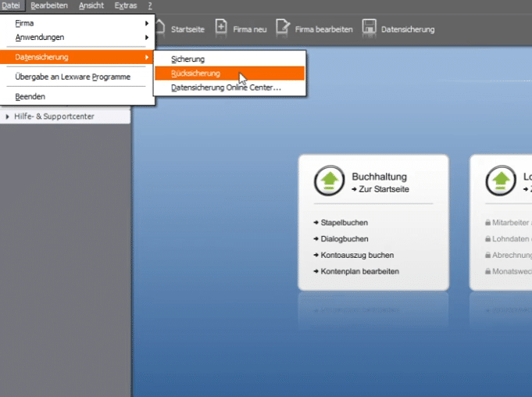Choose Rücksicherung in the submenu
The width and height of the screenshot is (532, 397).
pyautogui.click(x=230, y=73)
